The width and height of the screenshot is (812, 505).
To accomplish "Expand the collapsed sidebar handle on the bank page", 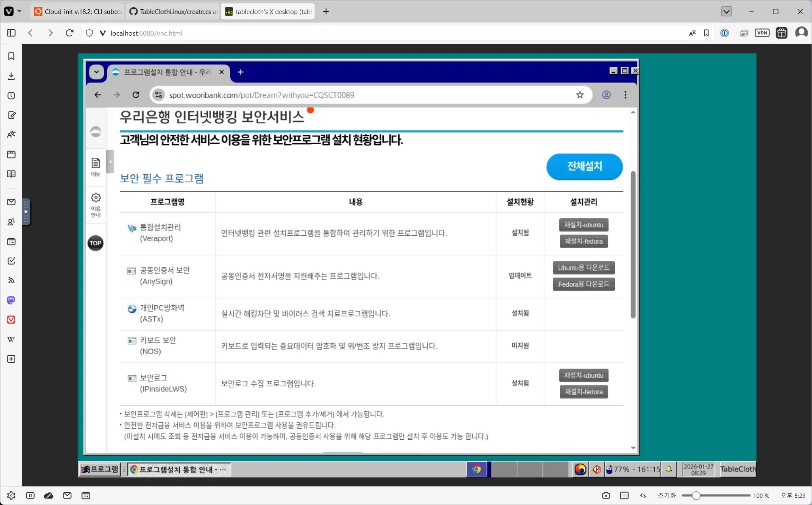I will (x=110, y=162).
